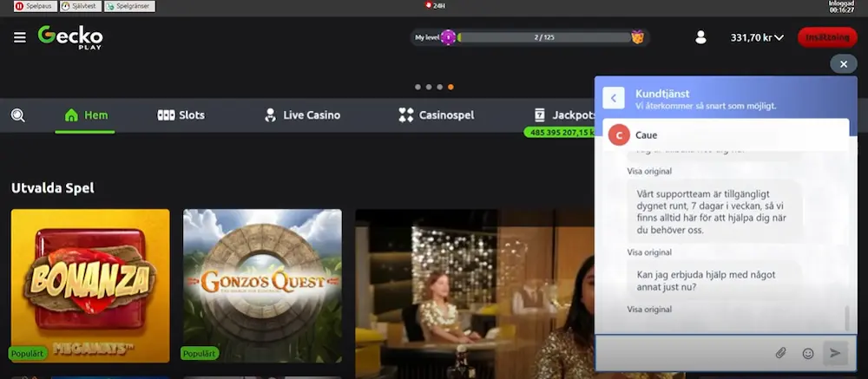Click the chat scrollbar
868x379 pixels.
[x=846, y=317]
